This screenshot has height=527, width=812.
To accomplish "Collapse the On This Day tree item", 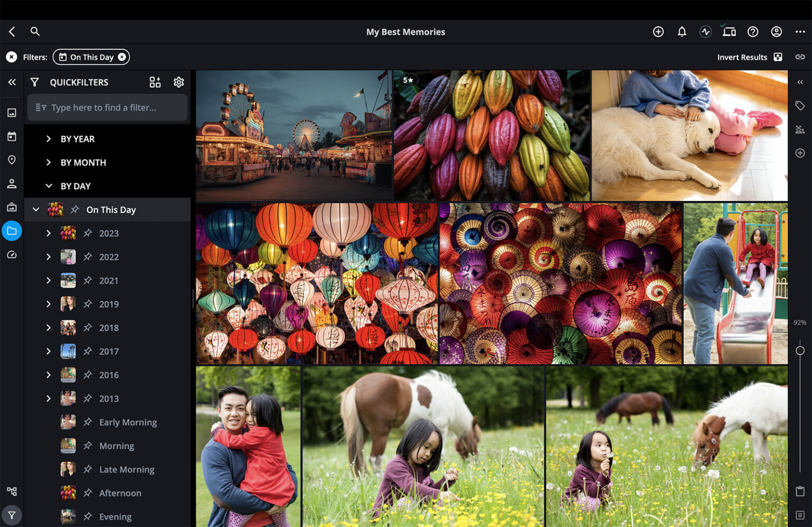I will tap(35, 209).
